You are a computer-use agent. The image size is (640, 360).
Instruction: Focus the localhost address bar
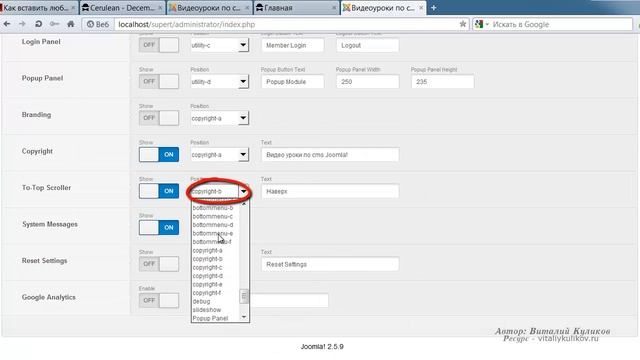pyautogui.click(x=286, y=24)
